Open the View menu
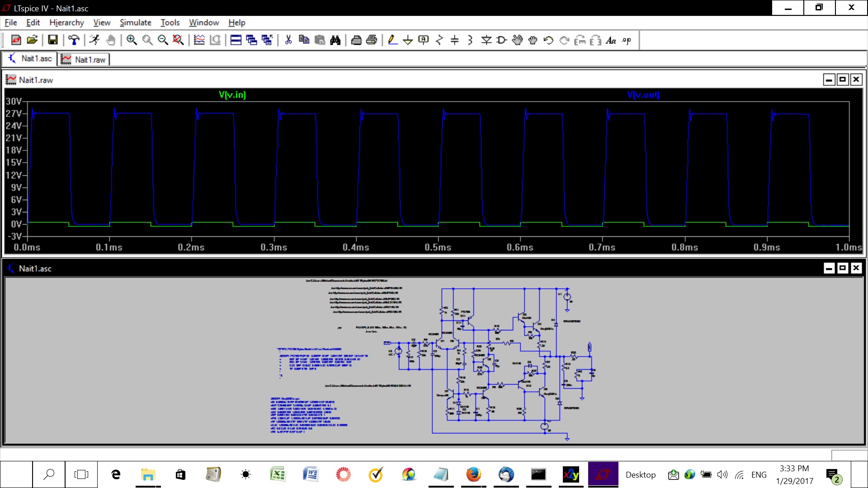Screen dimensions: 868x488 coord(102,23)
